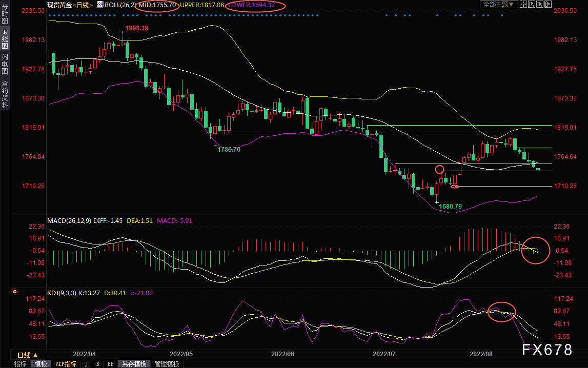Click the 管理模板 button
Screen dimensions: 588x368
167,364
